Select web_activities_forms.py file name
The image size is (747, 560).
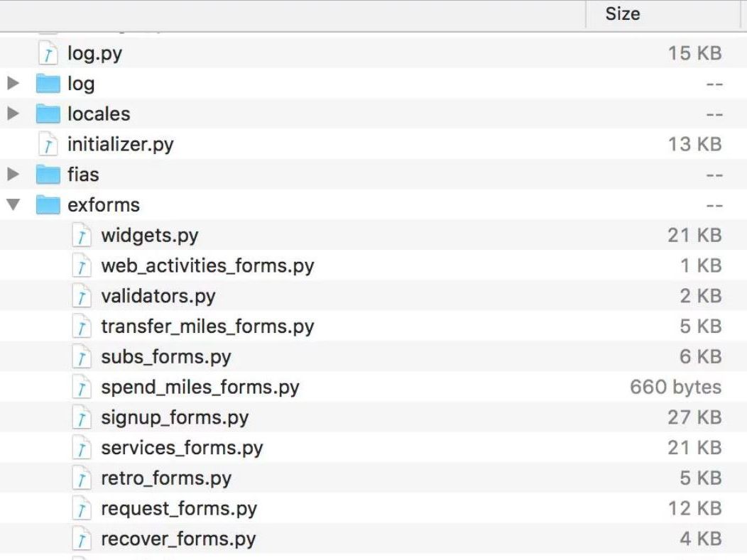pos(207,266)
